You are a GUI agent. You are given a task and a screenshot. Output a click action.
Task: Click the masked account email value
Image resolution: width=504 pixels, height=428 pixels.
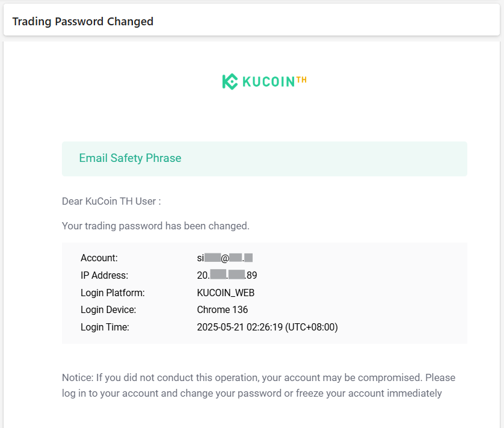click(x=224, y=258)
